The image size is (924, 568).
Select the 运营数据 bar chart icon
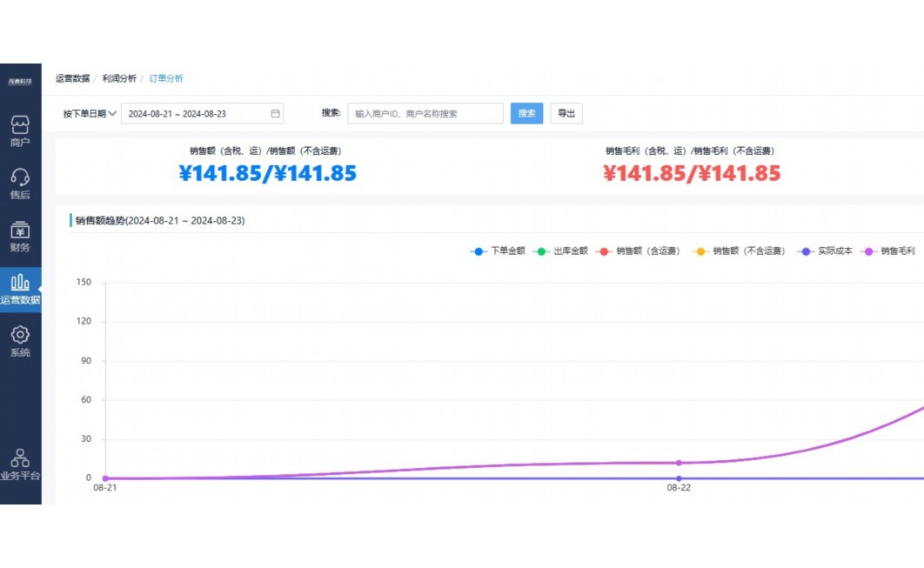(20, 283)
